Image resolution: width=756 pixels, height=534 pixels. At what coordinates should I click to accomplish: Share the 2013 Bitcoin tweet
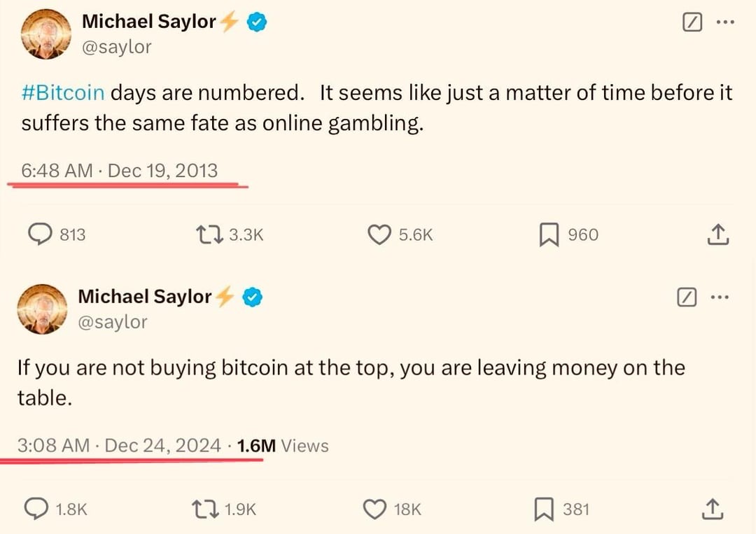[x=718, y=235]
